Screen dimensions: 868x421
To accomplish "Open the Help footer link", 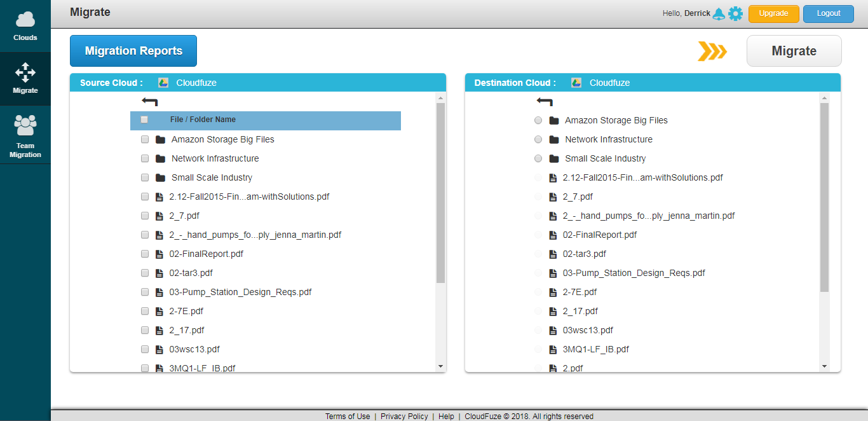I will [446, 417].
